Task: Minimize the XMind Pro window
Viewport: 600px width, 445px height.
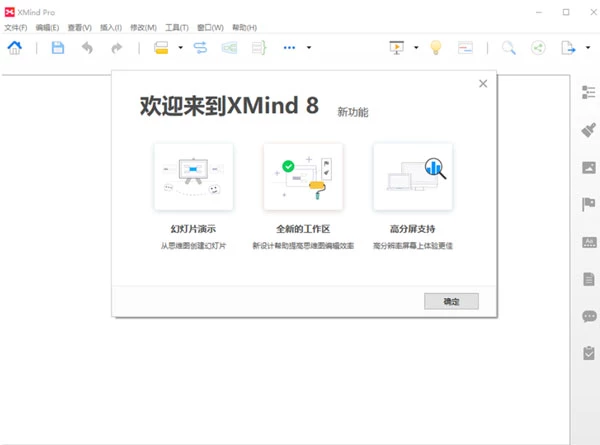Action: pos(539,12)
